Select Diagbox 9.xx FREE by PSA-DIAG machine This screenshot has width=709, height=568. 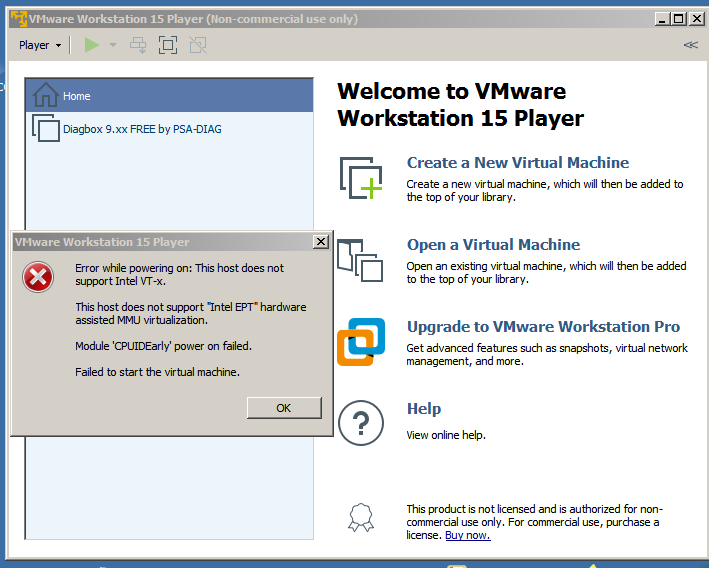pyautogui.click(x=169, y=129)
